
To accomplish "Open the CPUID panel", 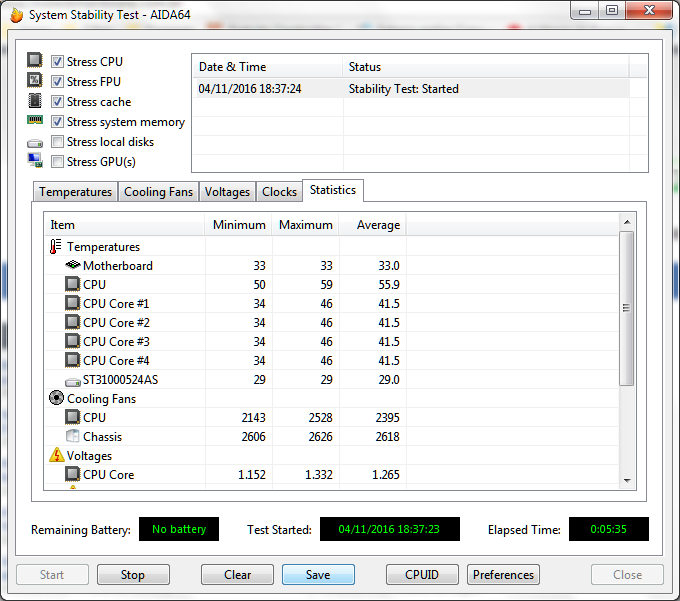I will coord(422,575).
